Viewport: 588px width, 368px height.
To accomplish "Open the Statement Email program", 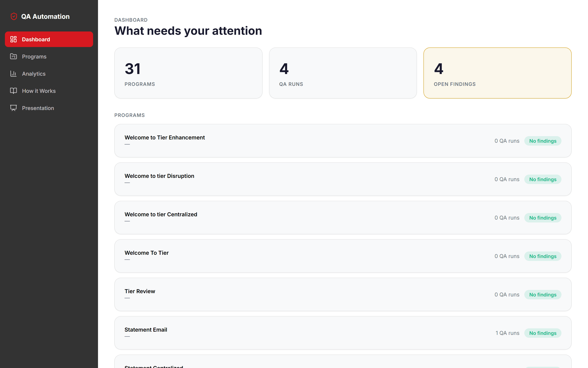I will click(343, 333).
